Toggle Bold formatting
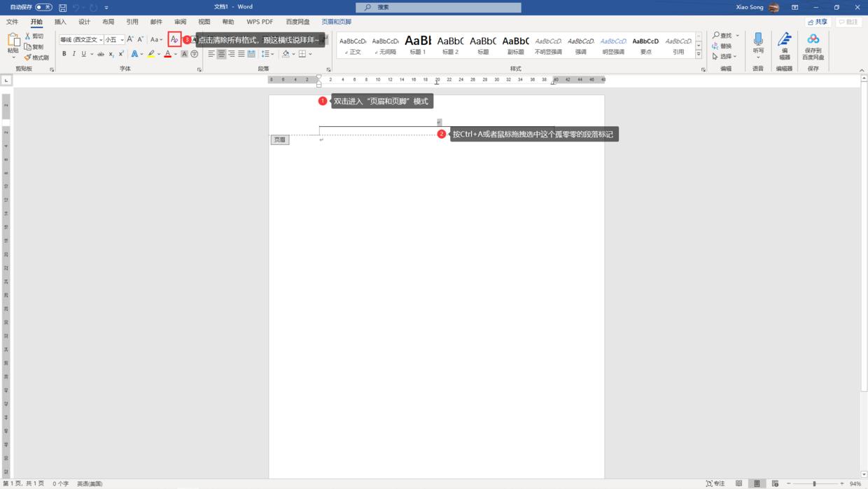Screen dimensions: 868x489 [64, 54]
